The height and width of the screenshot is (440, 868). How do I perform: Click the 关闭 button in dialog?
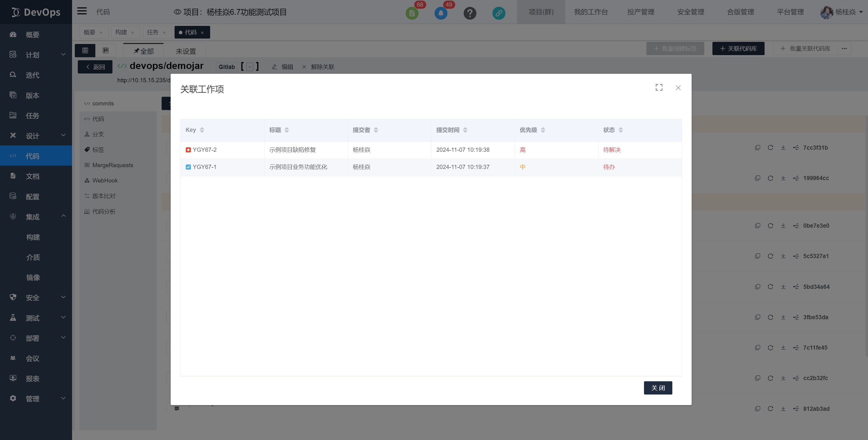pyautogui.click(x=658, y=388)
